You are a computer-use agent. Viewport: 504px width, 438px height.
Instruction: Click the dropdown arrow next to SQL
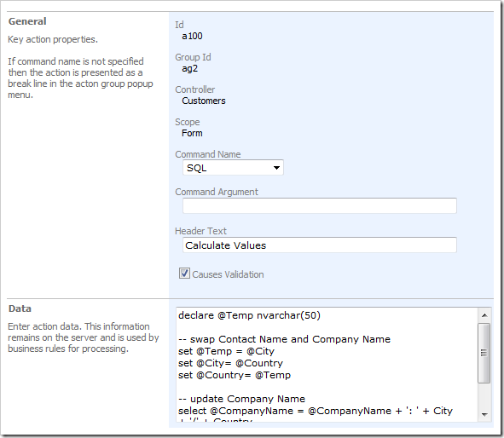276,168
